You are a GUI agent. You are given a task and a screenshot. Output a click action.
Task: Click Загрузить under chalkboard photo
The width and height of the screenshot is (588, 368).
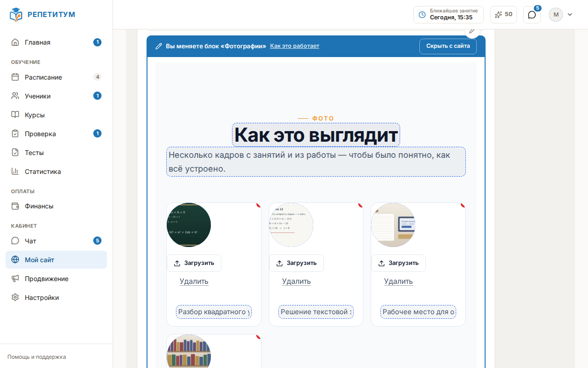tap(194, 263)
